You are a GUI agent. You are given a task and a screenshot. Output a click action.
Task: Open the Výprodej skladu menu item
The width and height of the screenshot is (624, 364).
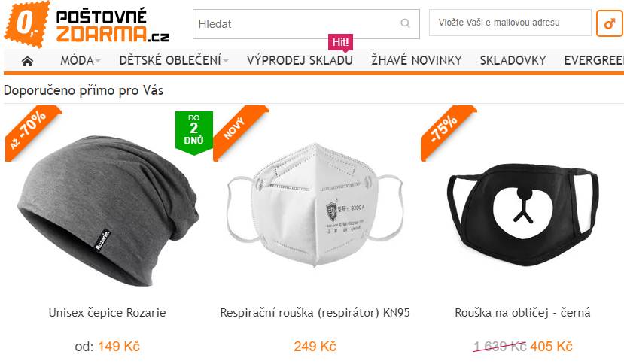coord(300,60)
